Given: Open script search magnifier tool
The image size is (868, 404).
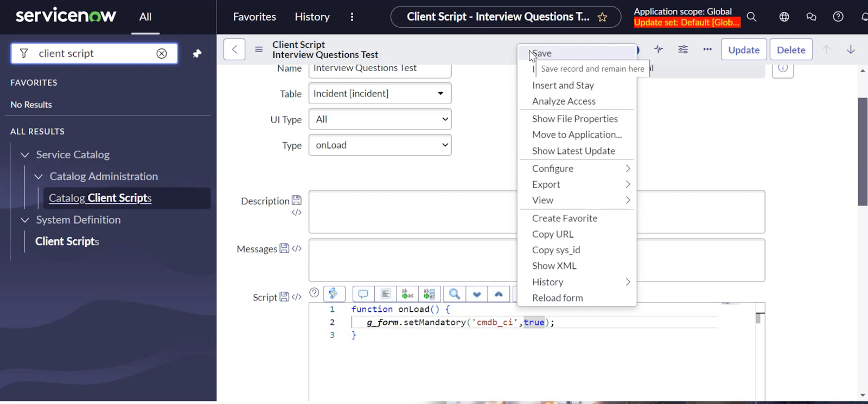Looking at the screenshot, I should [x=455, y=294].
